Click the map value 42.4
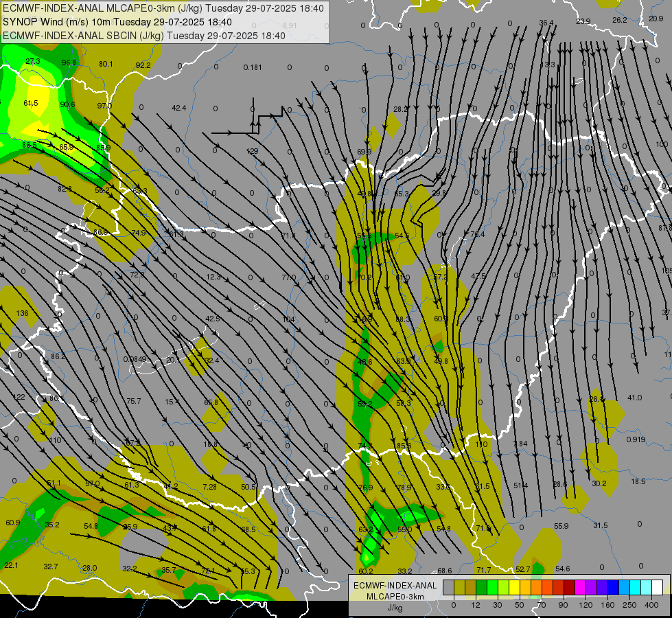Viewport: 672px width, 618px height. [x=178, y=108]
